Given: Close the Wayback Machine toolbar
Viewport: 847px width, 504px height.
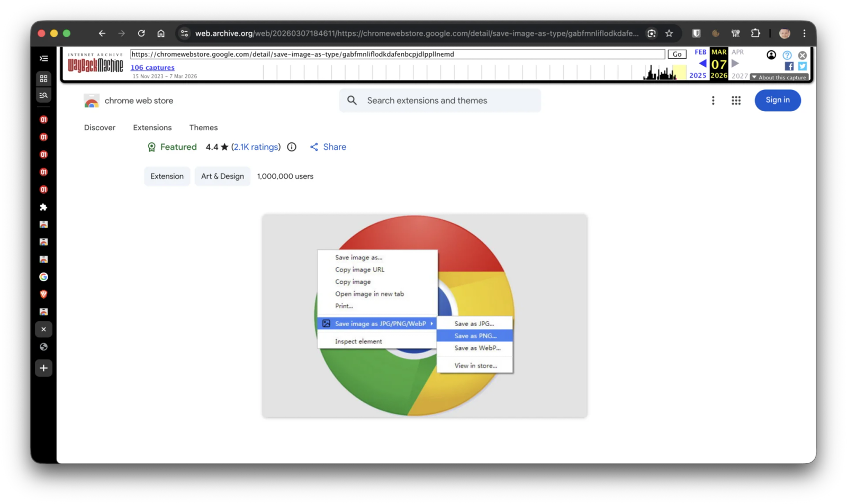Looking at the screenshot, I should pos(803,55).
